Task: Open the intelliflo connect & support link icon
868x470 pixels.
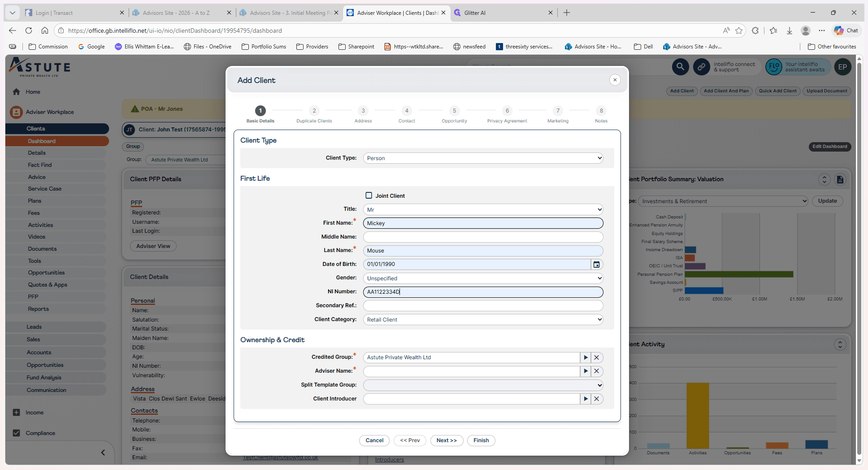Action: pos(701,67)
